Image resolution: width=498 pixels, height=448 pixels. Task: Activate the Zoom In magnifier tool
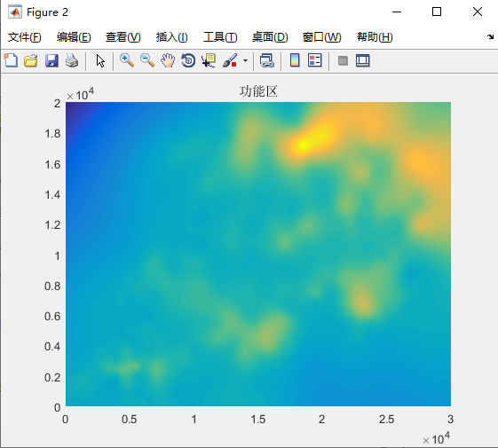127,60
